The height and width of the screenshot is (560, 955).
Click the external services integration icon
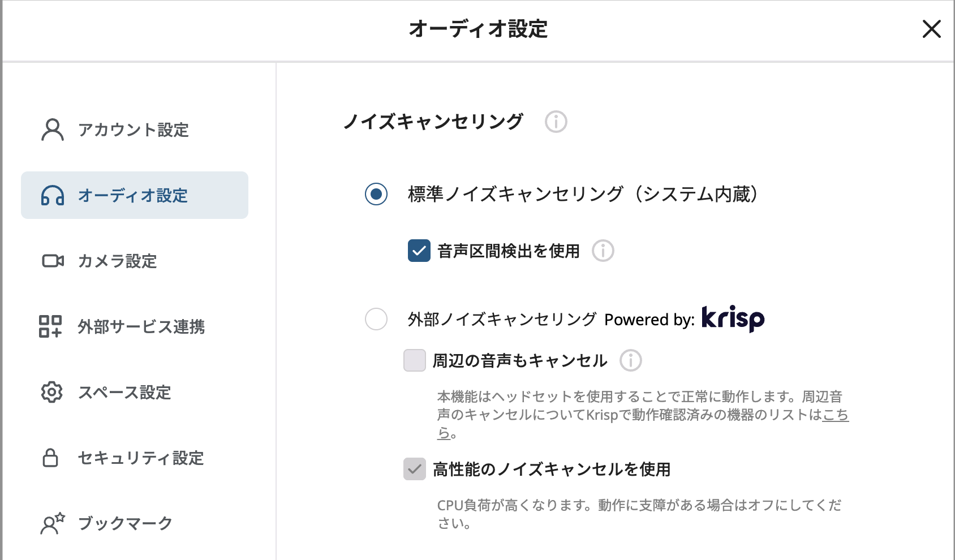point(51,327)
